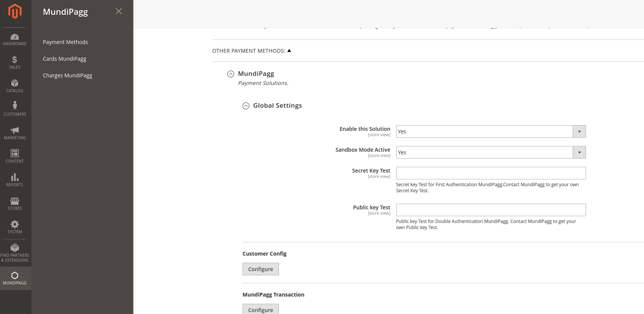Viewport: 644px width, 314px height.
Task: Open Charges MundiPagg menu entry
Action: (x=67, y=75)
